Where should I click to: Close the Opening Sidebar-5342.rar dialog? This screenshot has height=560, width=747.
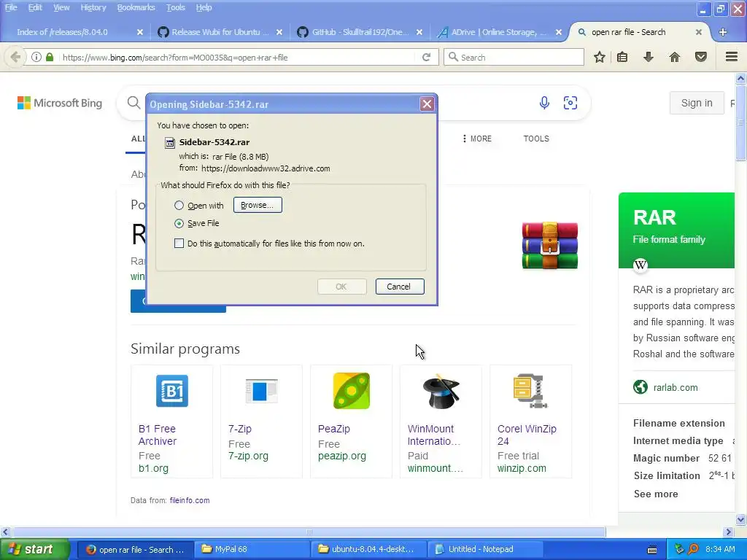(426, 104)
